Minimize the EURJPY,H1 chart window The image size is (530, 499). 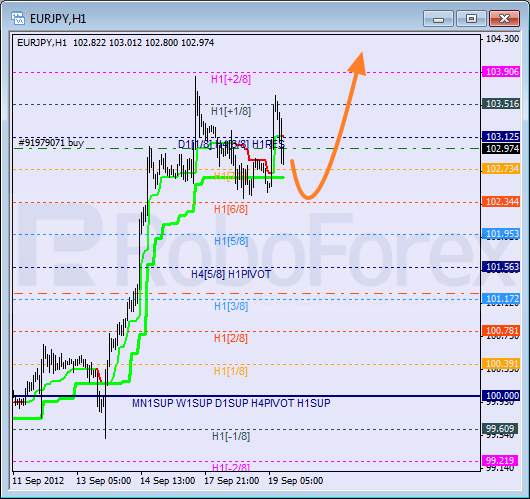click(438, 19)
